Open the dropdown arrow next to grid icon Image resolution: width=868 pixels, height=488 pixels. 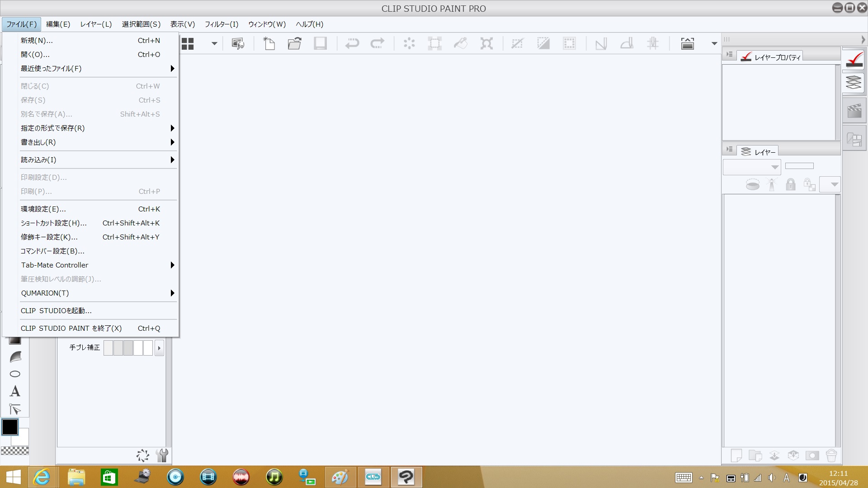pyautogui.click(x=214, y=44)
